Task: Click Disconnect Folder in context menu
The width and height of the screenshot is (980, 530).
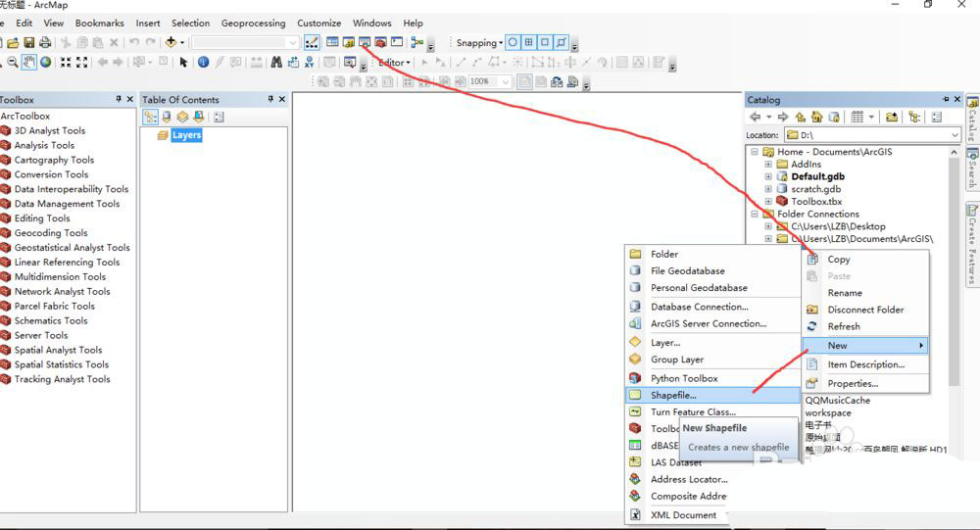Action: 865,310
